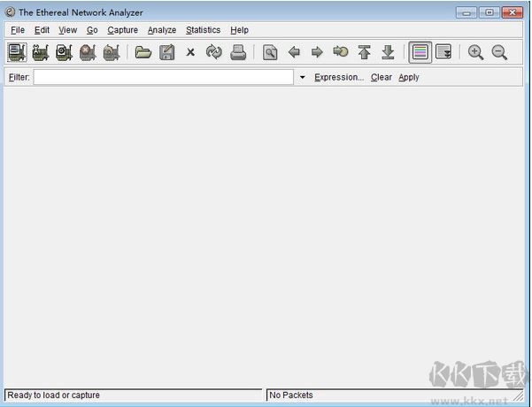The height and width of the screenshot is (407, 532).
Task: Click the Ethereal title bar app icon
Action: [x=10, y=12]
